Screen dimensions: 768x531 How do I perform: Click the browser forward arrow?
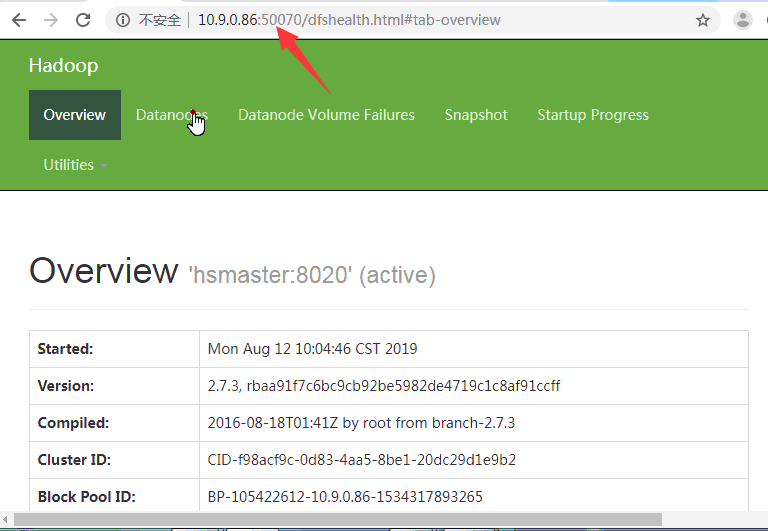[51, 20]
